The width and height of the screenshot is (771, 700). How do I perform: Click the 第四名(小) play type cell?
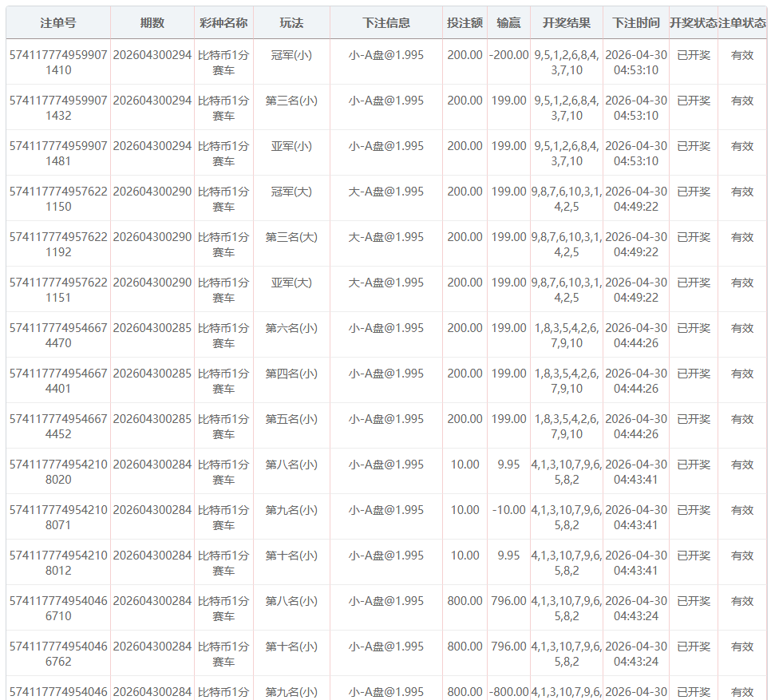pos(291,374)
